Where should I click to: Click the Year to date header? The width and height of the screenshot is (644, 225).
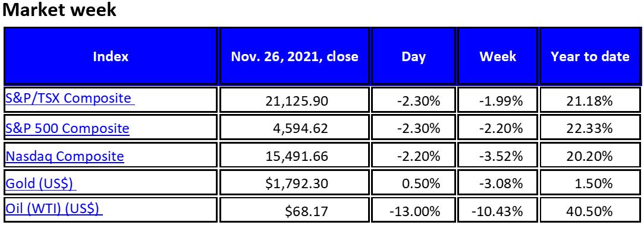pyautogui.click(x=590, y=56)
